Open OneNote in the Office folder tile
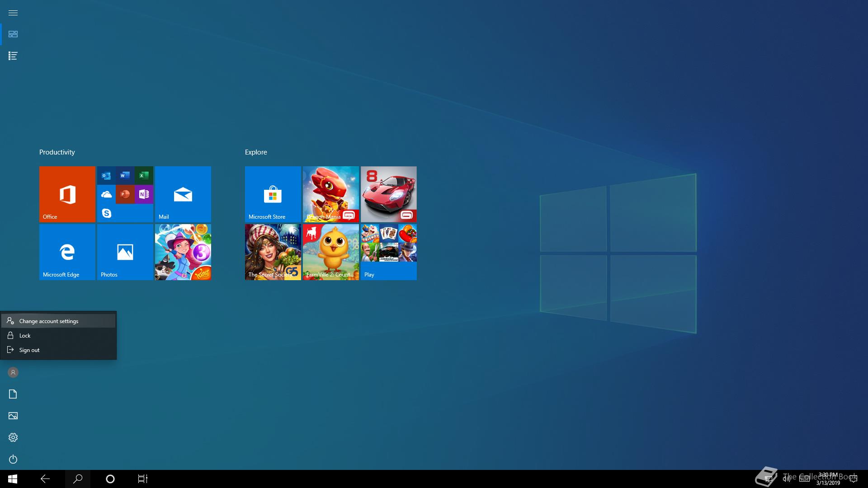The width and height of the screenshot is (868, 488). click(x=144, y=194)
